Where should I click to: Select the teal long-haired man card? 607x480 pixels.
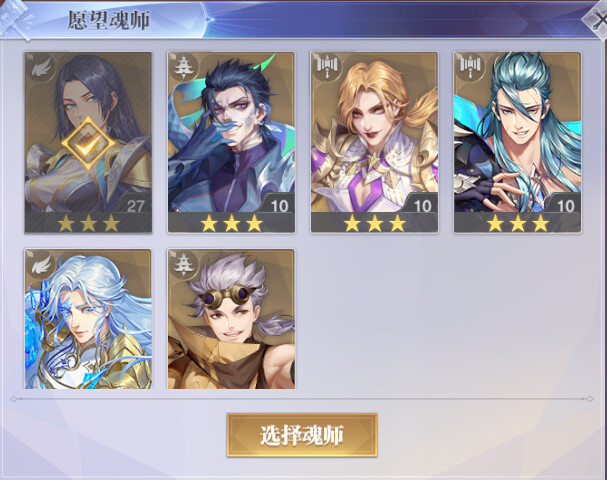coord(518,142)
